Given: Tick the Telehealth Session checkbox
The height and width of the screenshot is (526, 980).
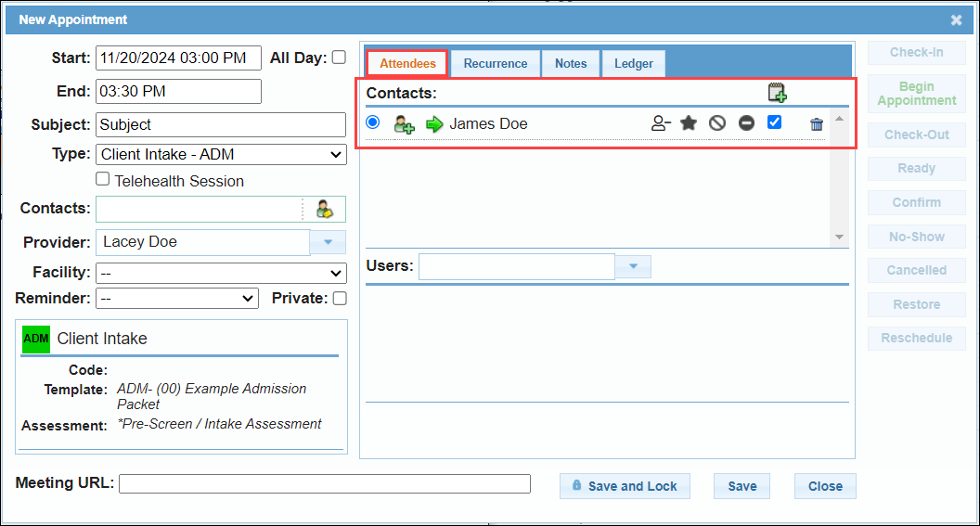Looking at the screenshot, I should [x=102, y=179].
